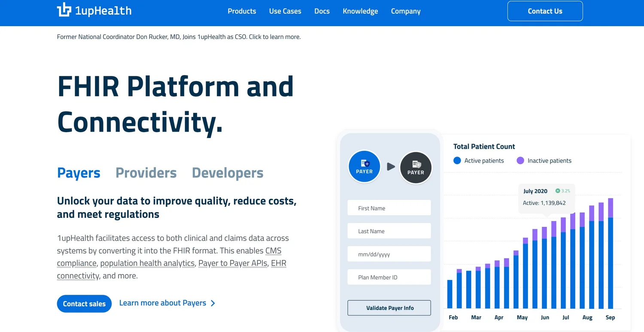The height and width of the screenshot is (332, 644).
Task: Click the chevron after Learn more about Payers
Action: coord(213,303)
